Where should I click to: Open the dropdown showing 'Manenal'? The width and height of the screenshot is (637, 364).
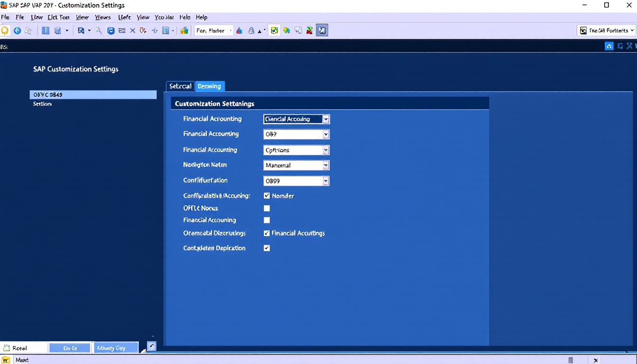tap(296, 165)
